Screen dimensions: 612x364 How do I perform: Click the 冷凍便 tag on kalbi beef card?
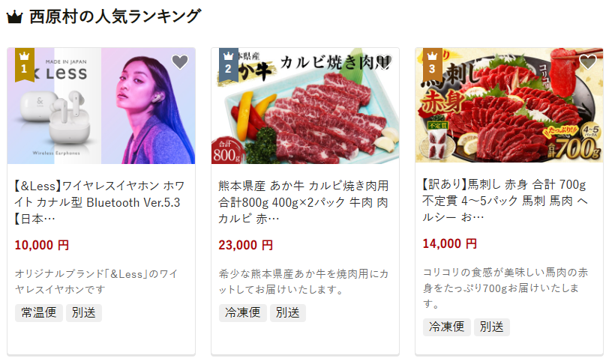[x=243, y=313]
